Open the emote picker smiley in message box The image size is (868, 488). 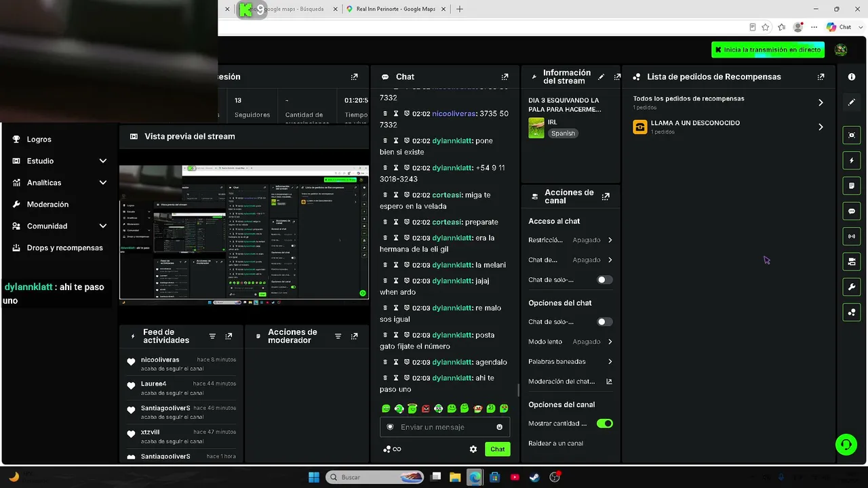pyautogui.click(x=500, y=427)
